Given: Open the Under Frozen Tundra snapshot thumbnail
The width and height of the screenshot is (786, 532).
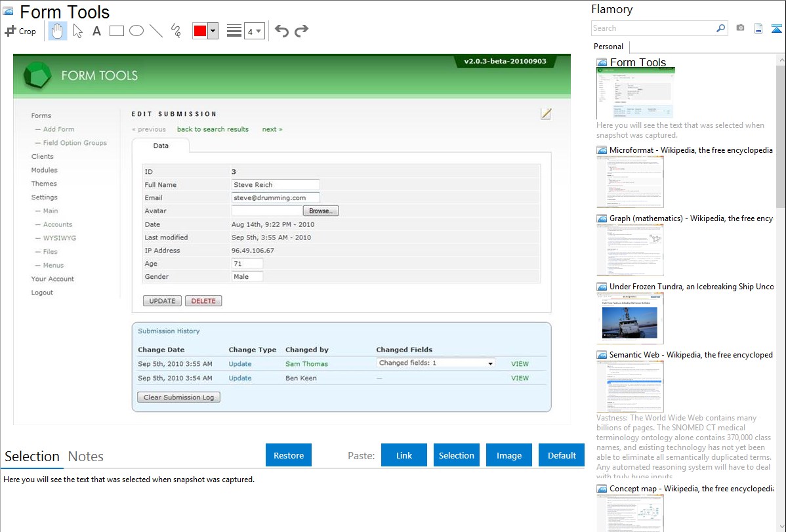Looking at the screenshot, I should click(630, 318).
